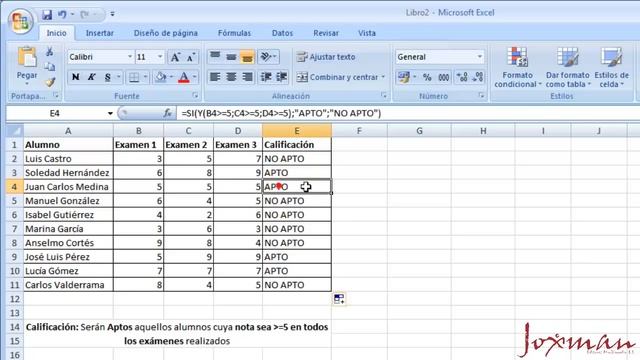
Task: Launch the Fuente dialog expander
Action: [x=195, y=96]
